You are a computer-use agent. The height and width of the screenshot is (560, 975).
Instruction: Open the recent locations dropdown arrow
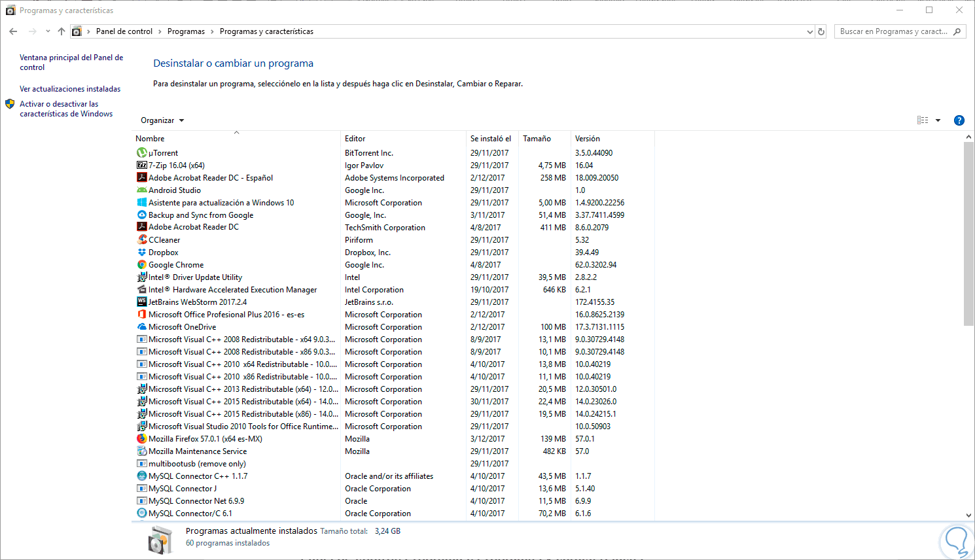point(48,31)
